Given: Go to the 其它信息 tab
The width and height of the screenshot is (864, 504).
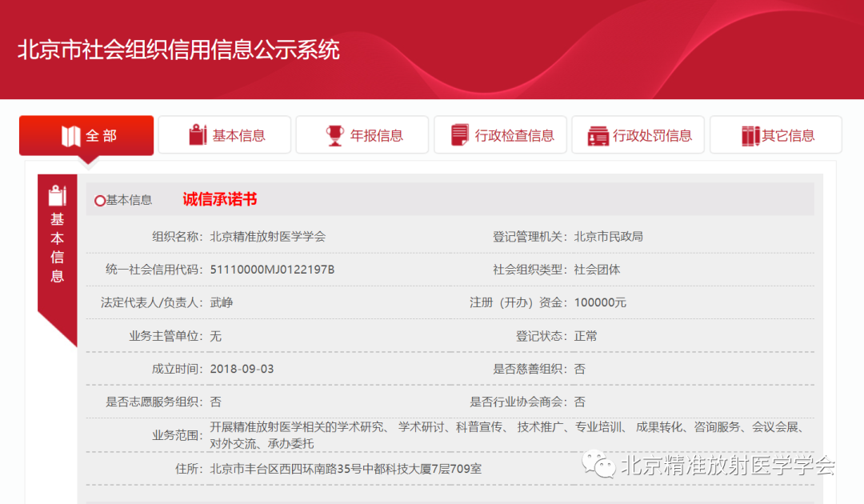Looking at the screenshot, I should pyautogui.click(x=775, y=135).
